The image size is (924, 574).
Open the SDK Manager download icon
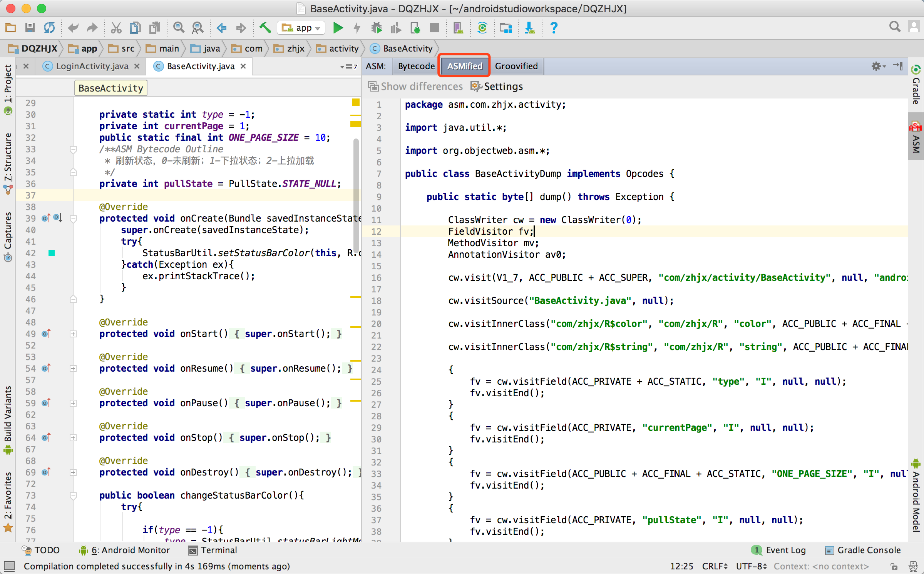pos(530,28)
